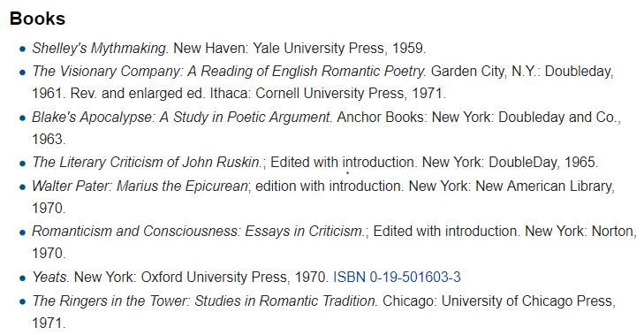Select The Visionary Company title text
Viewport: 644px width, 335px height.
[229, 72]
